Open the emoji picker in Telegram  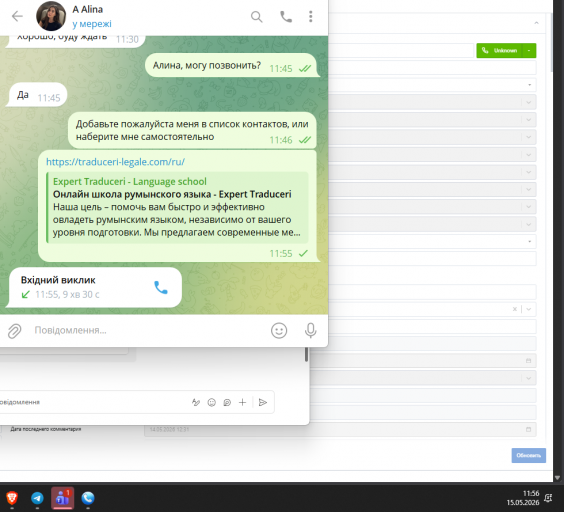tap(279, 331)
